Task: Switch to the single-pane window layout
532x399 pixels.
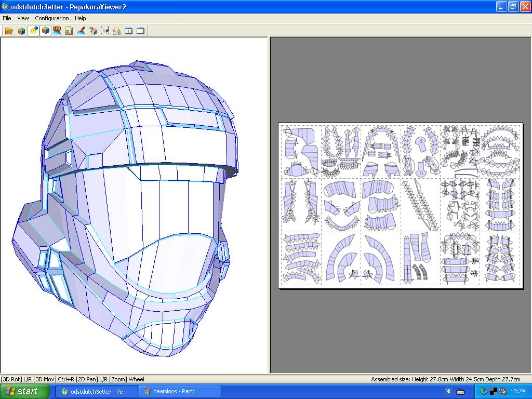Action: (140, 31)
